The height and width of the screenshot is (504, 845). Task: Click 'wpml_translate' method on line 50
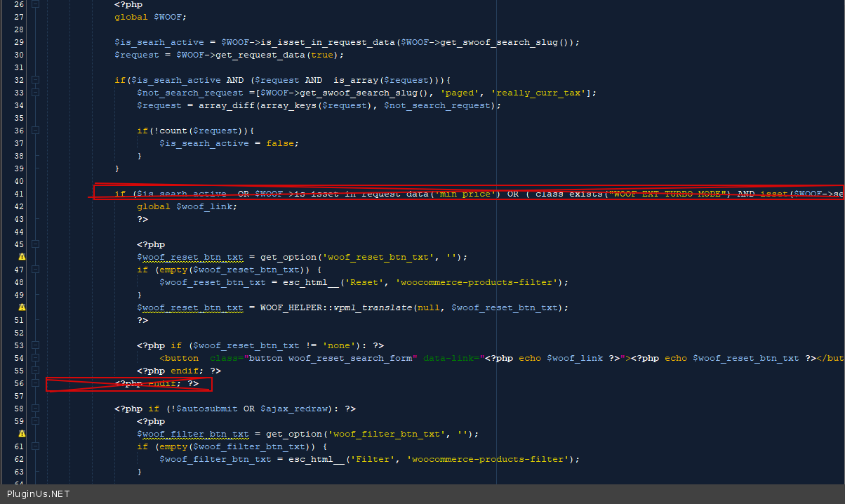pos(373,307)
